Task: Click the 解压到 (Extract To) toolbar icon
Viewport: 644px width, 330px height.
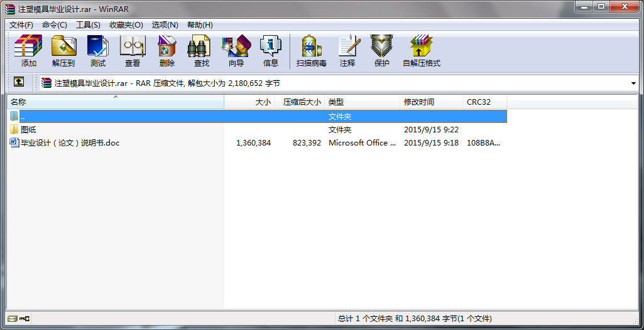Action: pyautogui.click(x=63, y=46)
